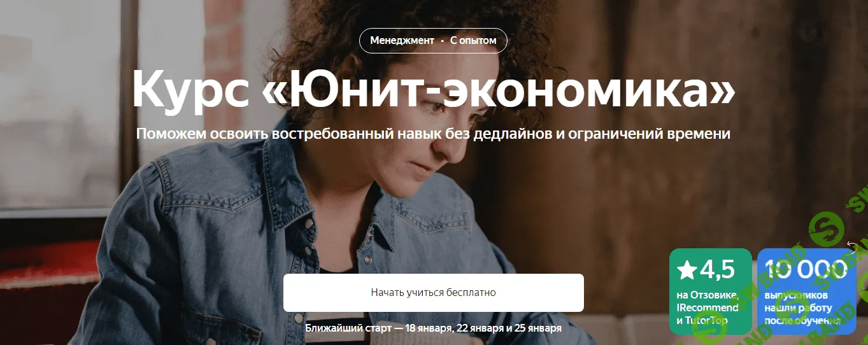Click the «18 января» start date
Screen dimensions: 868x345
(429, 328)
